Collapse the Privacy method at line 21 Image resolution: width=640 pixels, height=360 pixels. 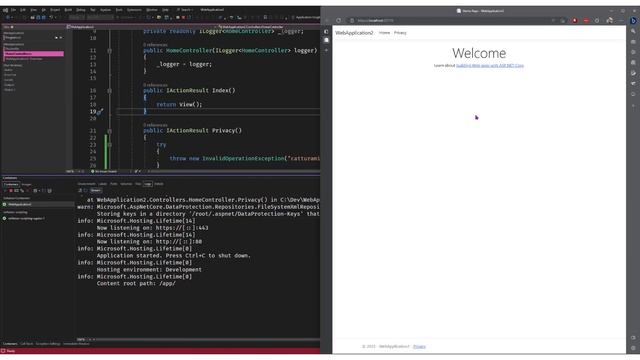(109, 131)
